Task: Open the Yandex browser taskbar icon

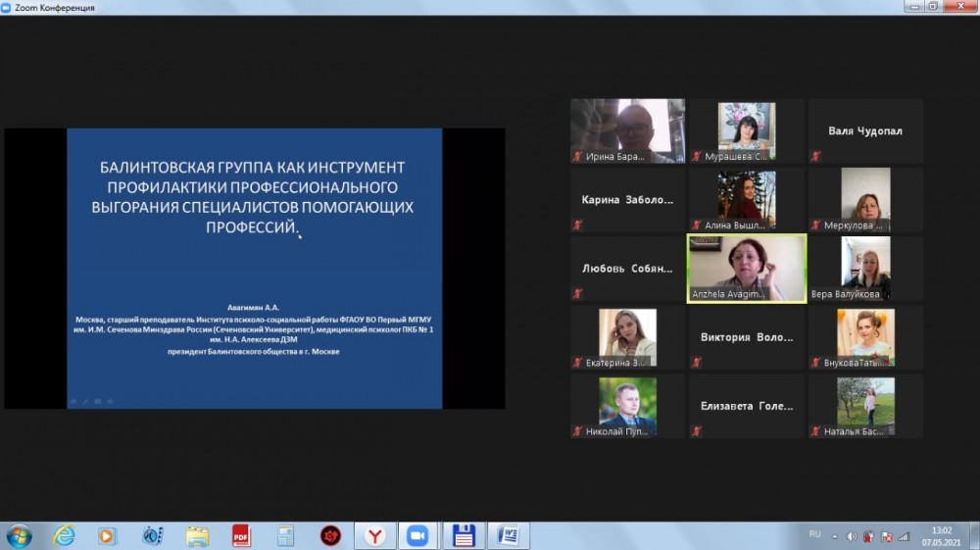Action: [374, 535]
